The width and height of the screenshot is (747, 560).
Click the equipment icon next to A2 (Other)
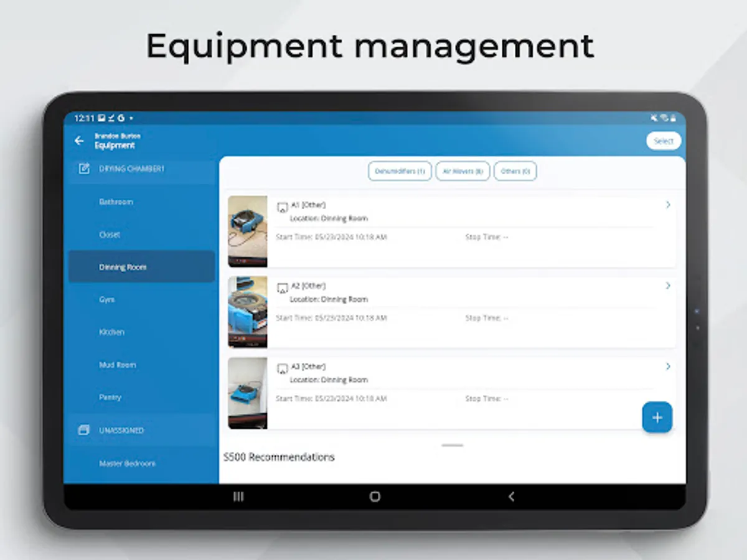click(283, 288)
